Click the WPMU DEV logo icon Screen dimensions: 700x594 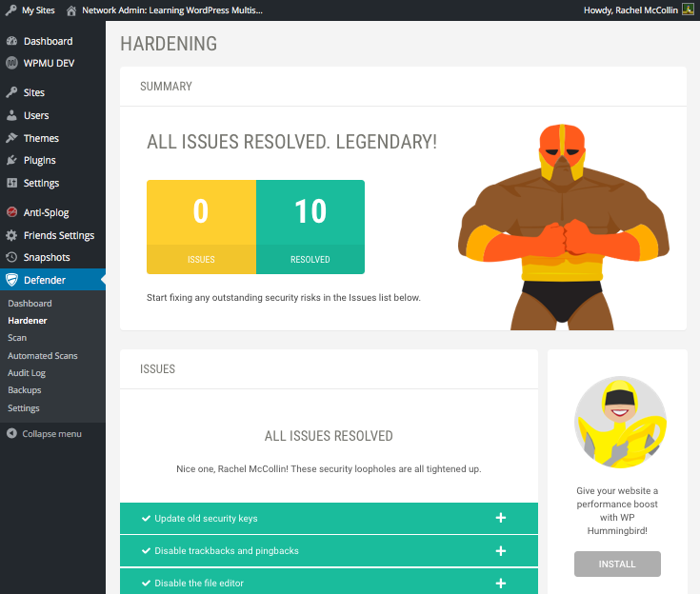(11, 63)
